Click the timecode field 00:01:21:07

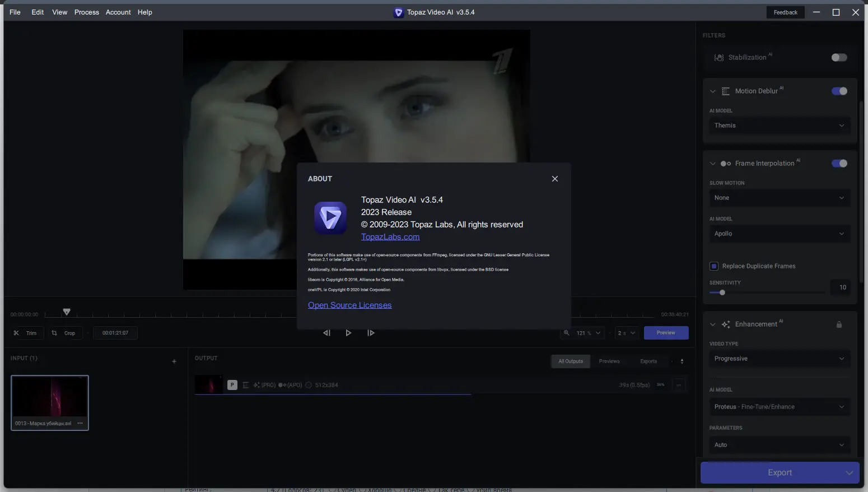[115, 333]
